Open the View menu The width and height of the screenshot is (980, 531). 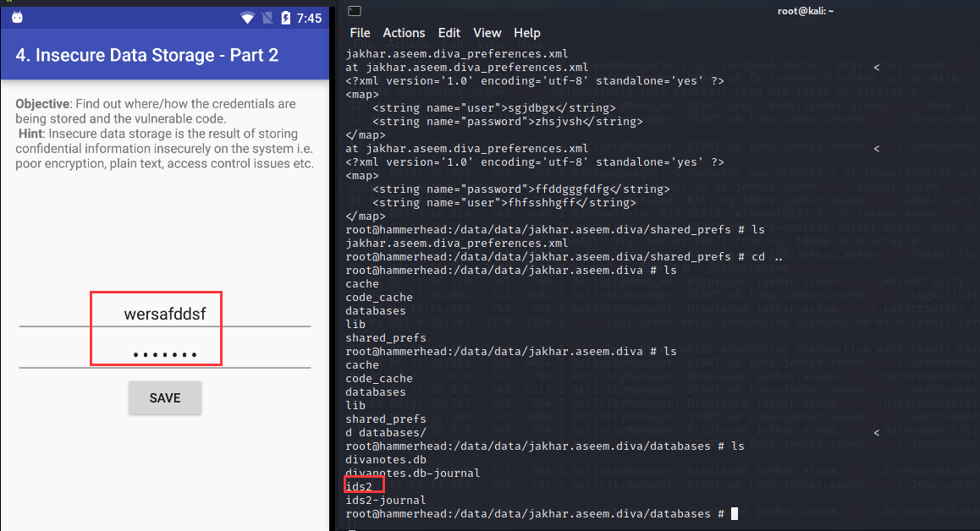[x=487, y=33]
